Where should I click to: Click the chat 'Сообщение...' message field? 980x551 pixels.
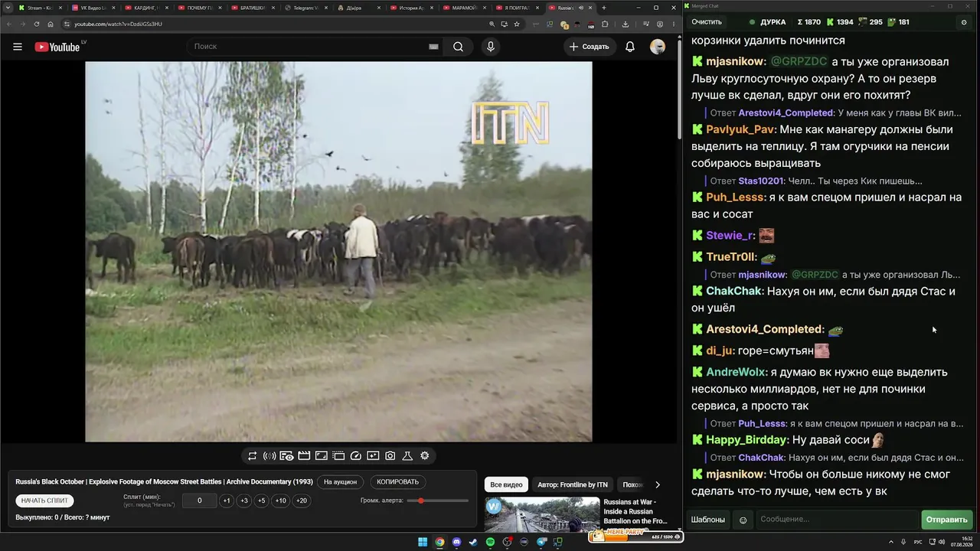[837, 520]
